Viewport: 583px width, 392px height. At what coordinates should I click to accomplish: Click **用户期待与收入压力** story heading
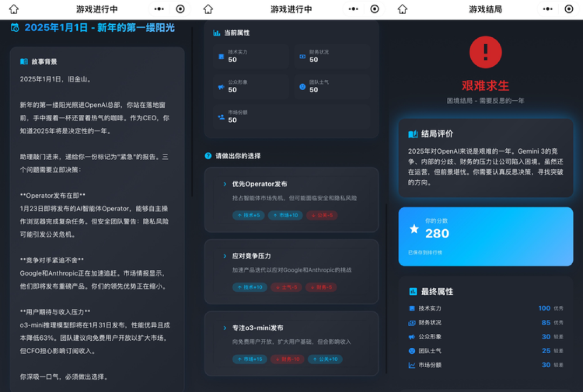point(55,312)
